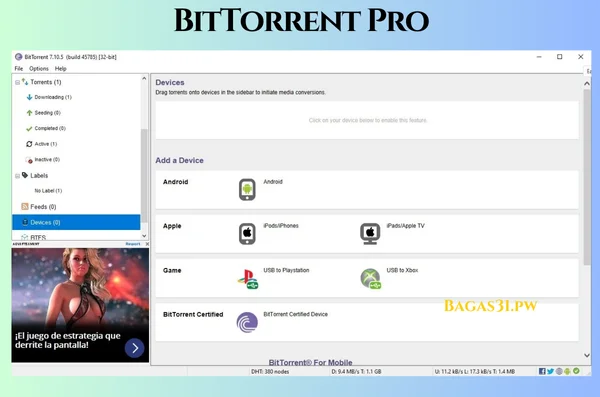Select Seeding (0) category

click(x=47, y=113)
